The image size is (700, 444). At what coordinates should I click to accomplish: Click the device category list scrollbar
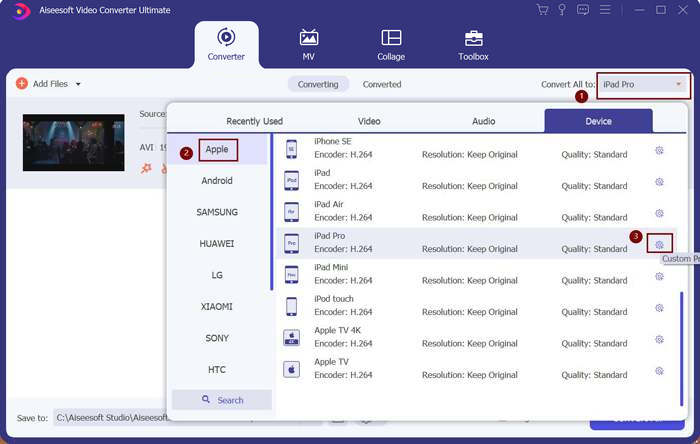271,212
